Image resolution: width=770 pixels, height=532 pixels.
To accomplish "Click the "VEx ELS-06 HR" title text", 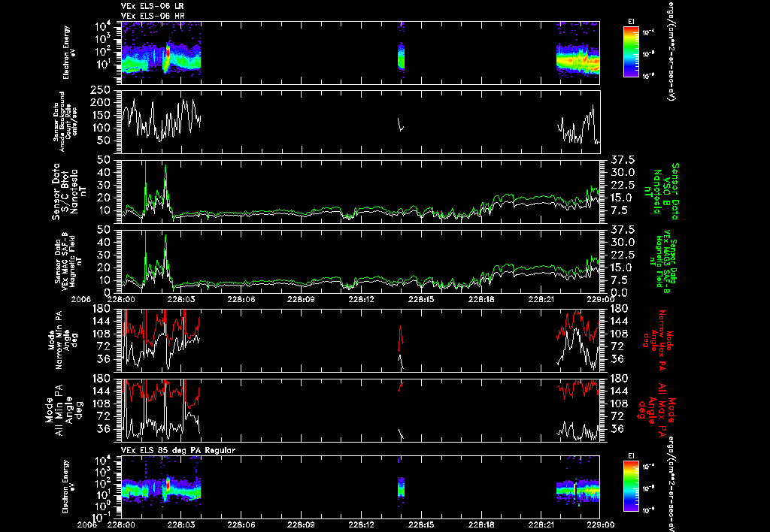I will point(153,16).
